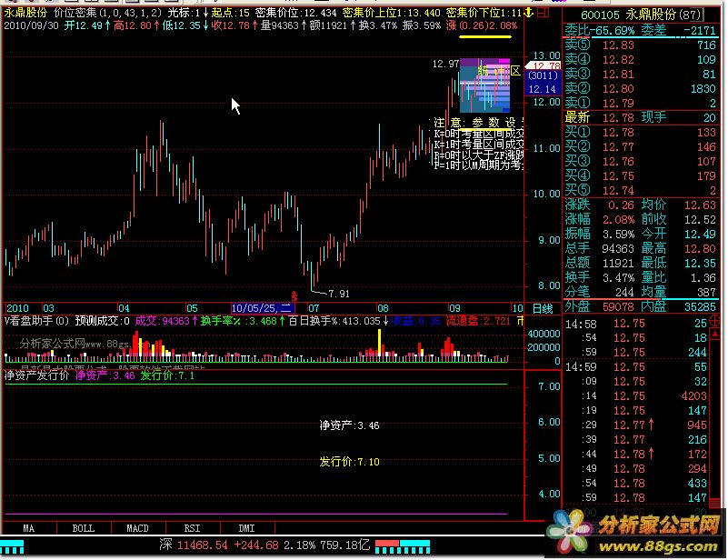Click the 净资产:3.46 label in the lower pane
Viewport: 728px width, 560px height.
[x=349, y=425]
